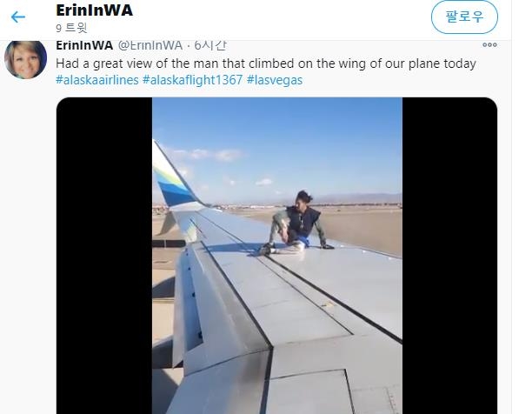Image resolution: width=532 pixels, height=414 pixels.
Task: Open the #lasvegas hashtag link
Action: click(x=275, y=80)
